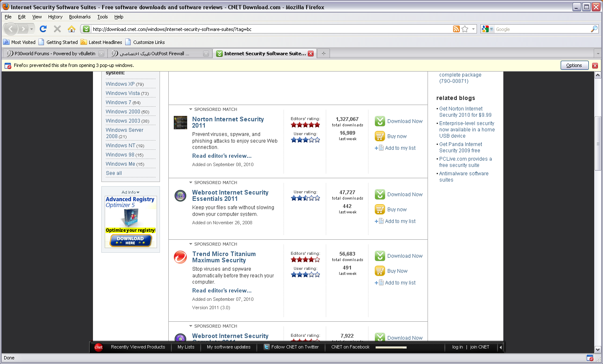This screenshot has height=364, width=603.
Task: Open Recently Viewed Products in bottom bar
Action: pos(138,347)
